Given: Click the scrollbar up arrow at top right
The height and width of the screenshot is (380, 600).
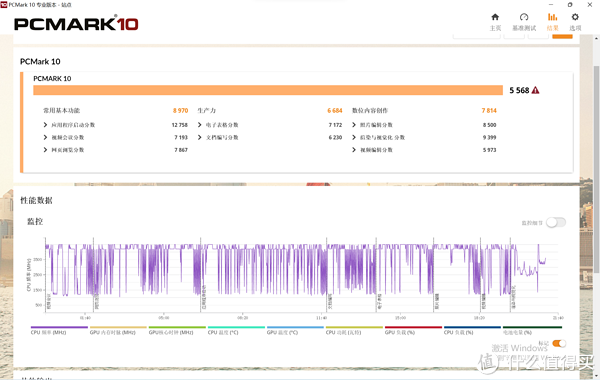Looking at the screenshot, I should pos(596,38).
